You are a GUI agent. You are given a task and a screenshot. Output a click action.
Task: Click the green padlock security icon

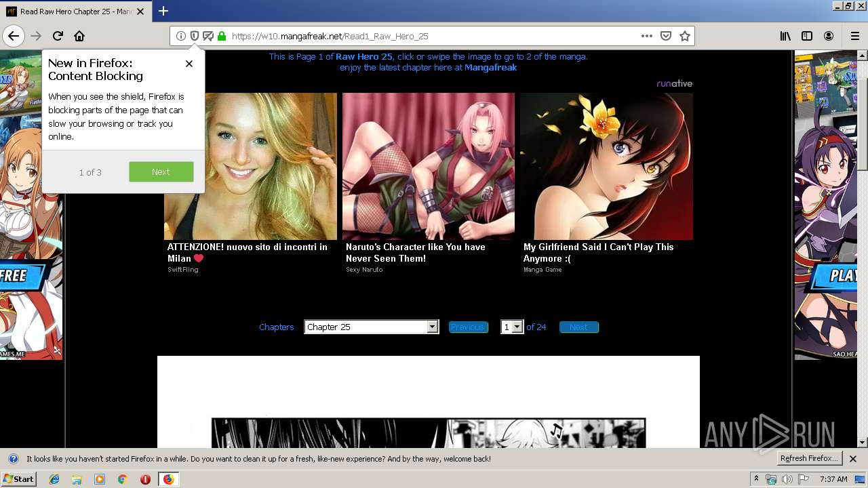tap(222, 36)
